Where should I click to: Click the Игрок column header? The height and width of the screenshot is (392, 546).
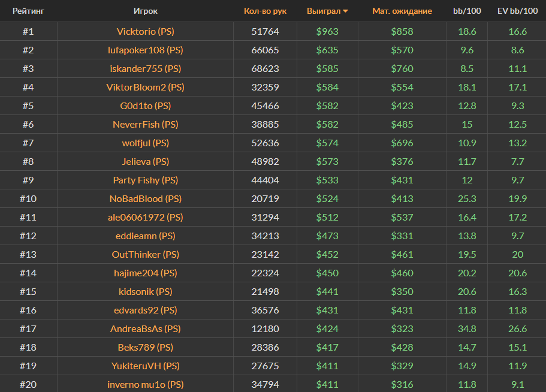[146, 11]
